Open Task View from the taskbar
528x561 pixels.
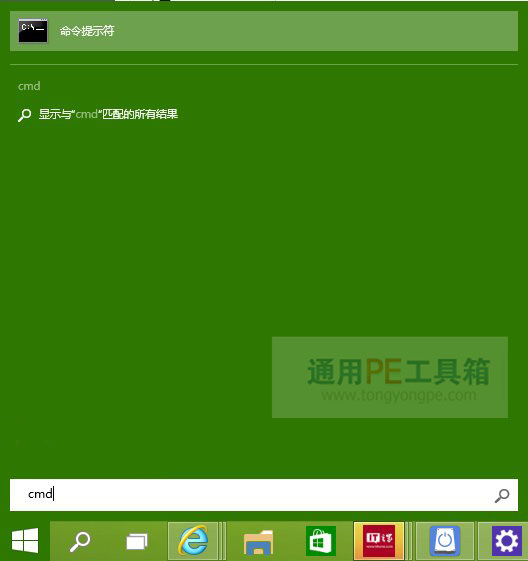coord(137,542)
